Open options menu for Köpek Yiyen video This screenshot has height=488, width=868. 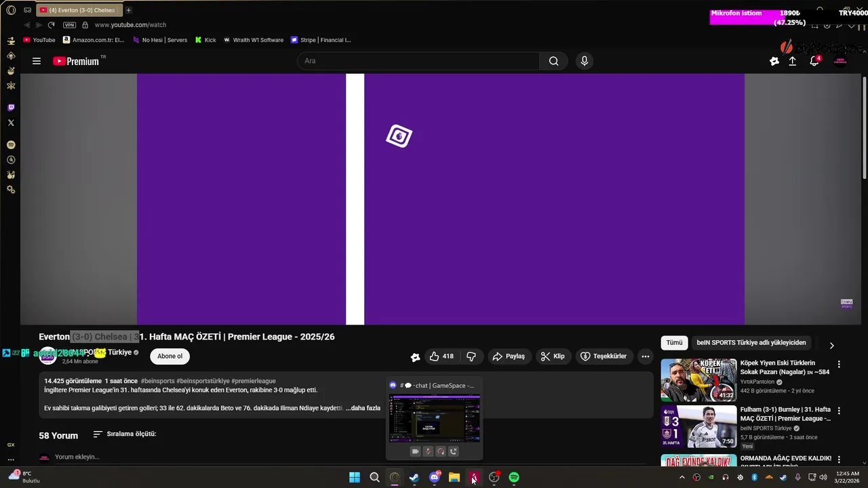tap(839, 365)
